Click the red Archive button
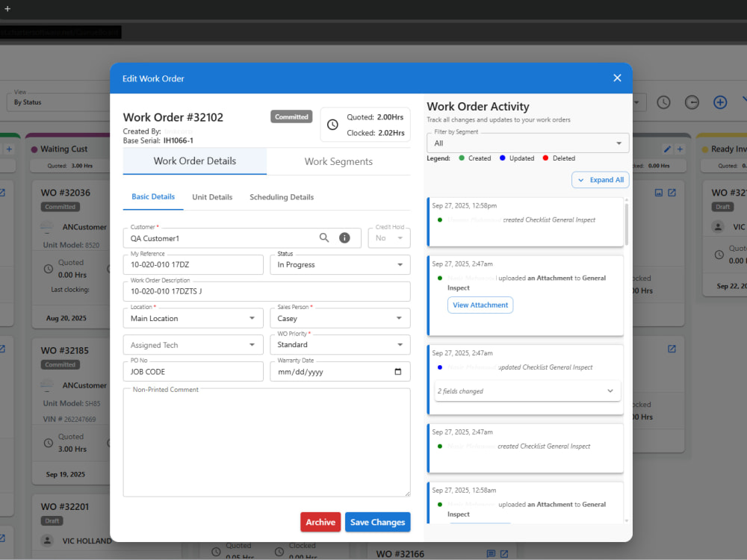Screen dimensions: 747x560 click(320, 522)
